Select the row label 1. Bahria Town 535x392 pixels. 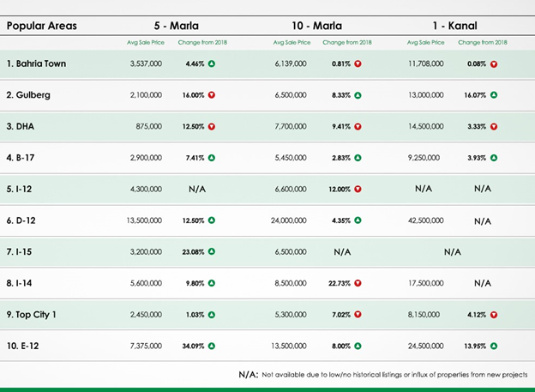pos(36,63)
